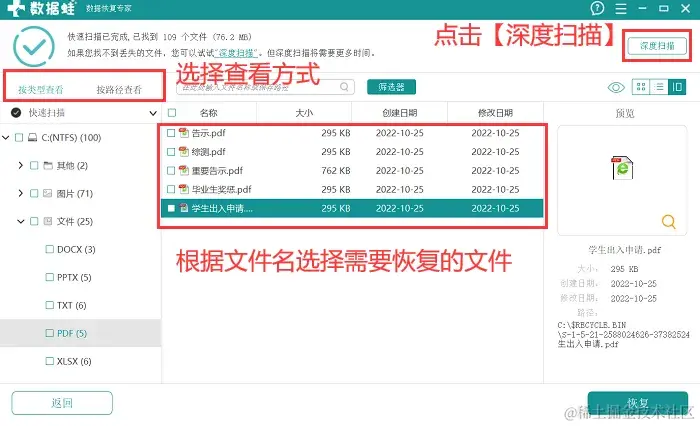Click the 重要告示.pdf file icon
Viewport: 700px width, 426px height.
coord(183,170)
